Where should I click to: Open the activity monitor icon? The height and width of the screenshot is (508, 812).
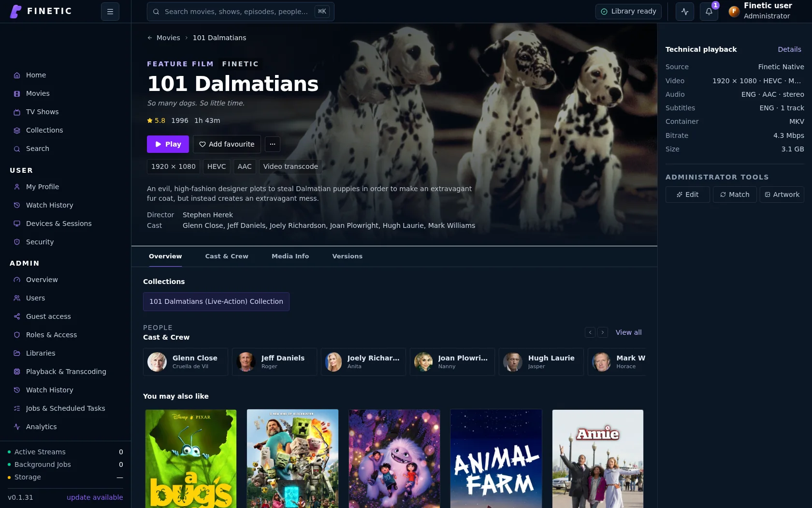[x=685, y=12]
